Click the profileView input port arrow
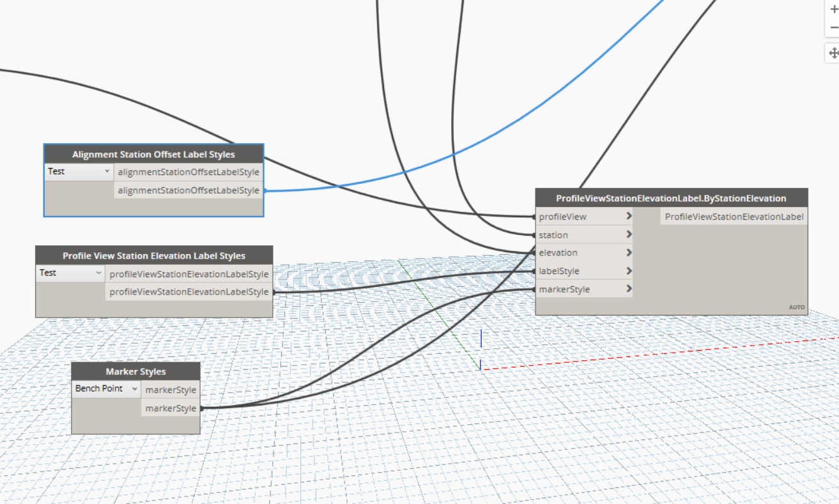The image size is (839, 504). 629,217
